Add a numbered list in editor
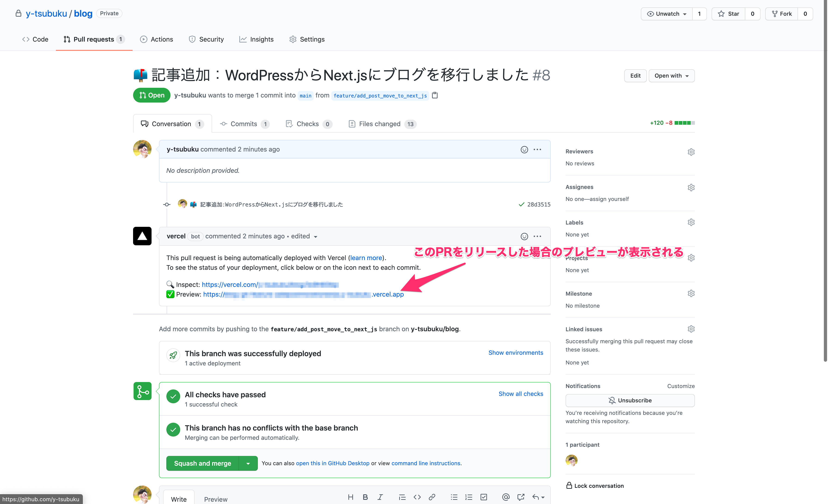Image resolution: width=828 pixels, height=504 pixels. tap(469, 497)
